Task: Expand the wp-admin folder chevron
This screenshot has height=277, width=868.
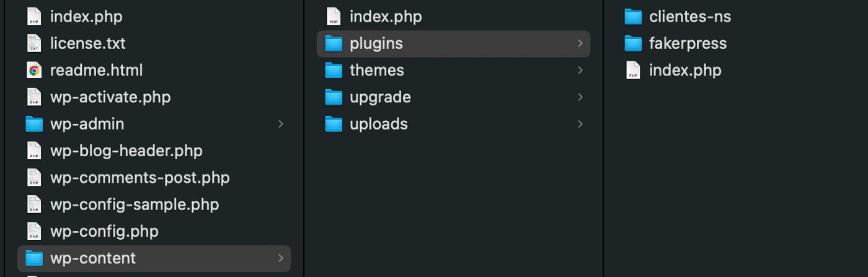Action: click(281, 124)
